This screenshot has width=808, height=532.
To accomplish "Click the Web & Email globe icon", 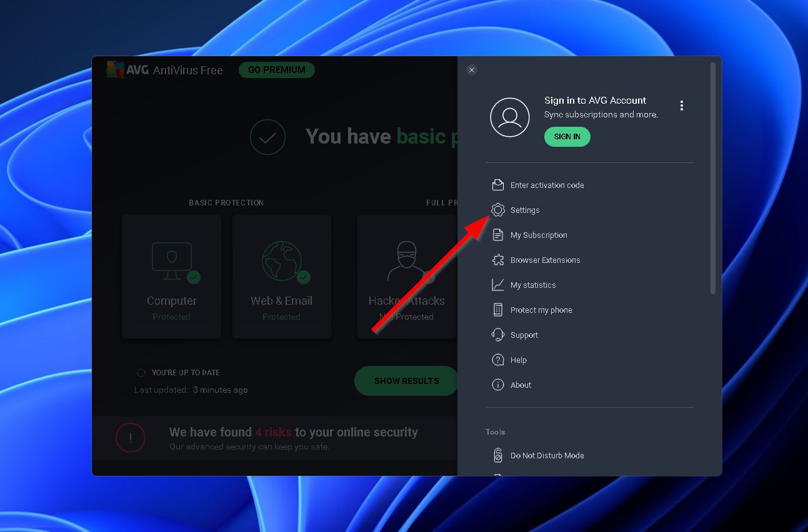I will click(x=282, y=260).
